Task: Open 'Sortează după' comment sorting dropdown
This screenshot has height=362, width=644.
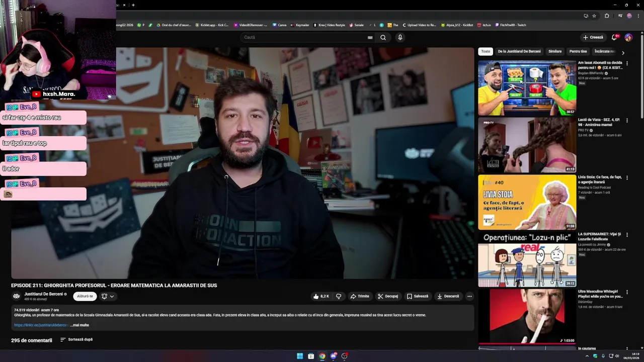Action: tap(76, 339)
